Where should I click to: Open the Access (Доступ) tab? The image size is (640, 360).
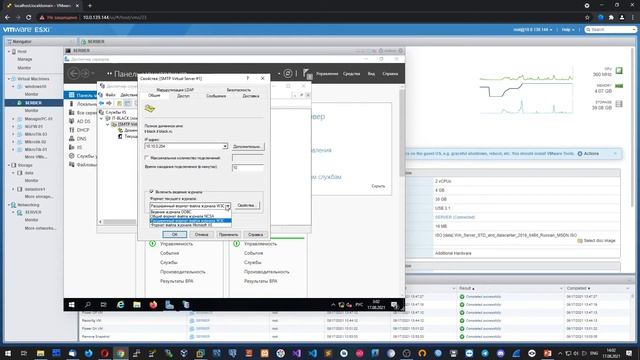point(183,96)
